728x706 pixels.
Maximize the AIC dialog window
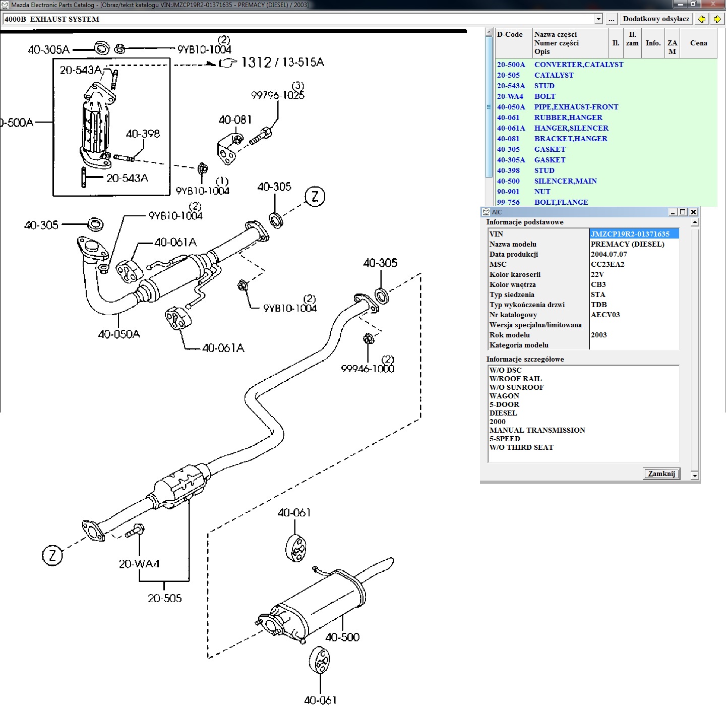click(683, 212)
